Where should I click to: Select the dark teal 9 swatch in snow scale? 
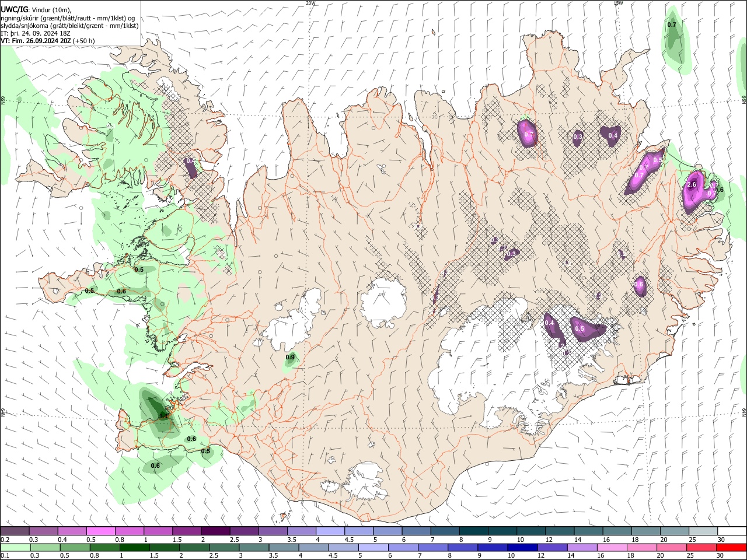pos(502,531)
